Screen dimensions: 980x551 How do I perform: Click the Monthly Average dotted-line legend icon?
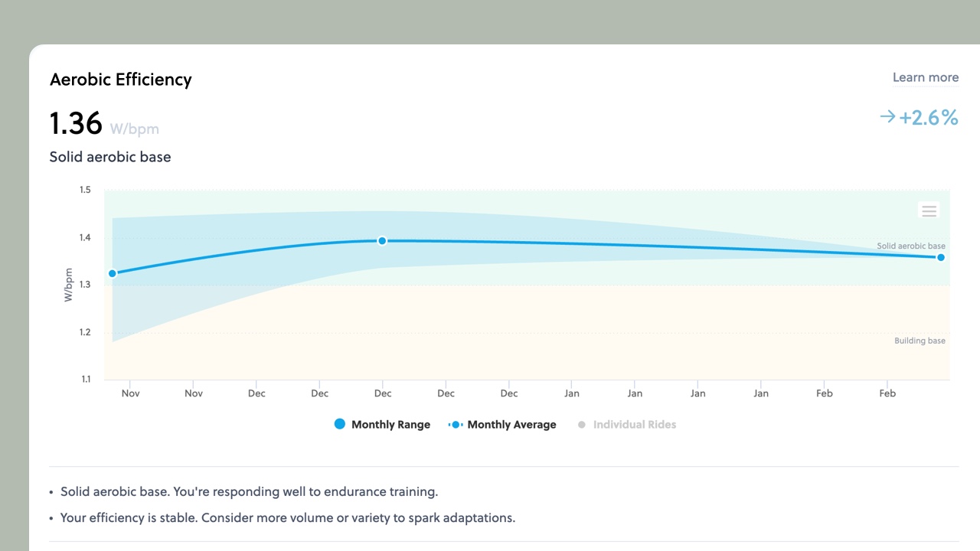[455, 424]
